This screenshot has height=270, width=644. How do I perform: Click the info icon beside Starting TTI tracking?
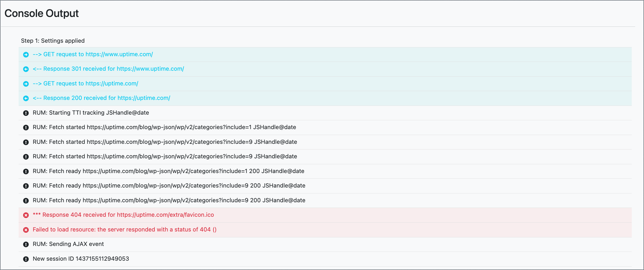pyautogui.click(x=26, y=113)
